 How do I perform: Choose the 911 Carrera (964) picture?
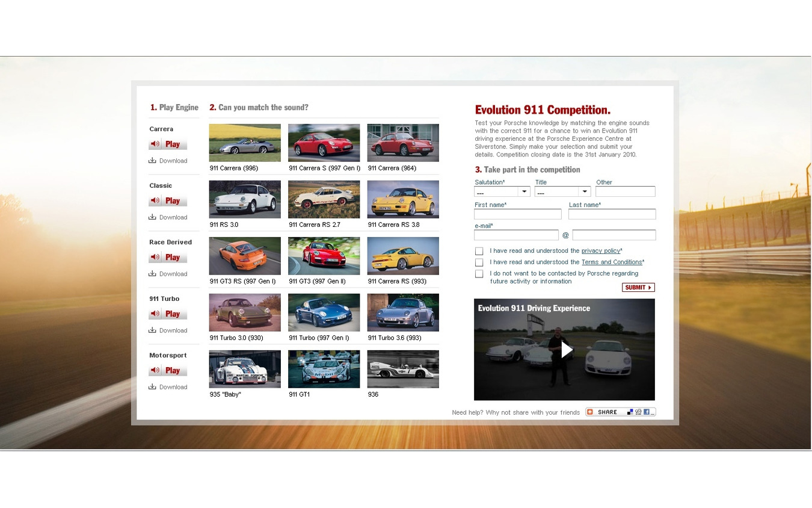(403, 143)
